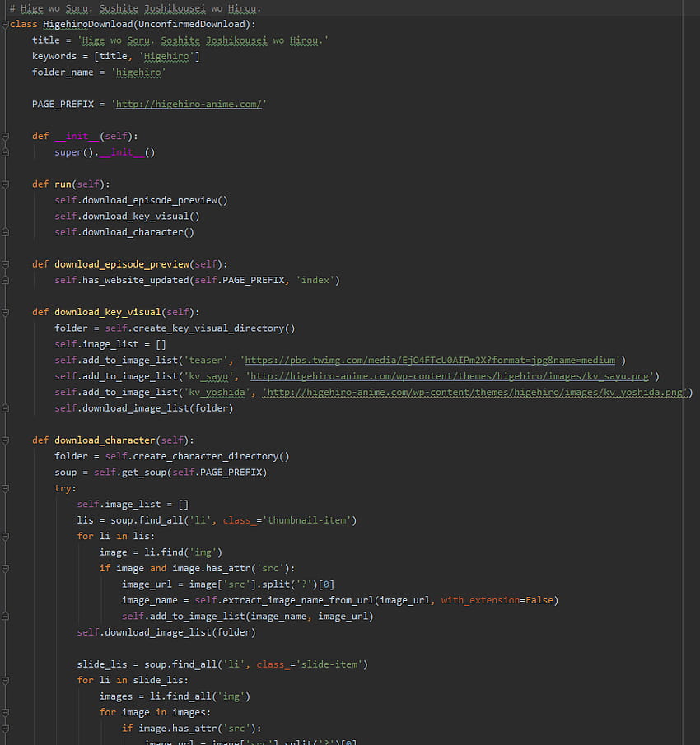The width and height of the screenshot is (700, 745).
Task: Click self.download_episode_preview() call in run
Action: coord(141,201)
